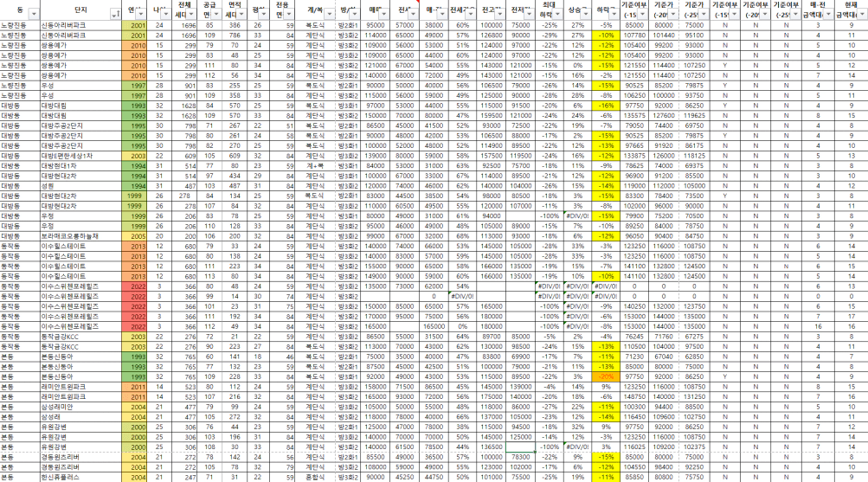Open the 계/복 column filter dropdown
This screenshot has width=868, height=482.
click(329, 14)
